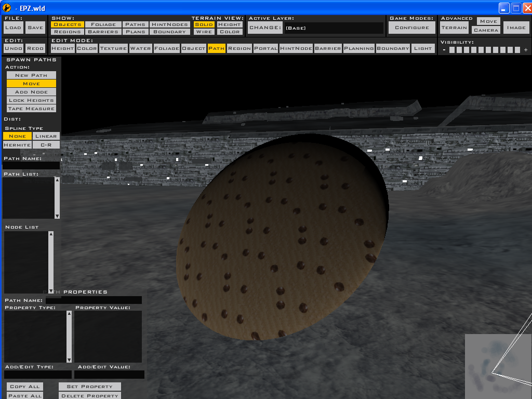Switch to HintNode edit mode
The height and width of the screenshot is (399, 532).
tap(296, 48)
